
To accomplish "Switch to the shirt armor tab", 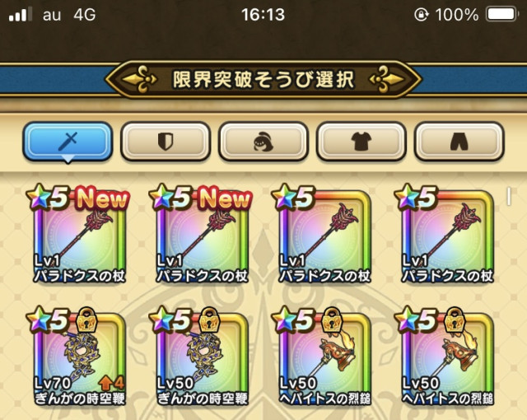I will point(361,141).
